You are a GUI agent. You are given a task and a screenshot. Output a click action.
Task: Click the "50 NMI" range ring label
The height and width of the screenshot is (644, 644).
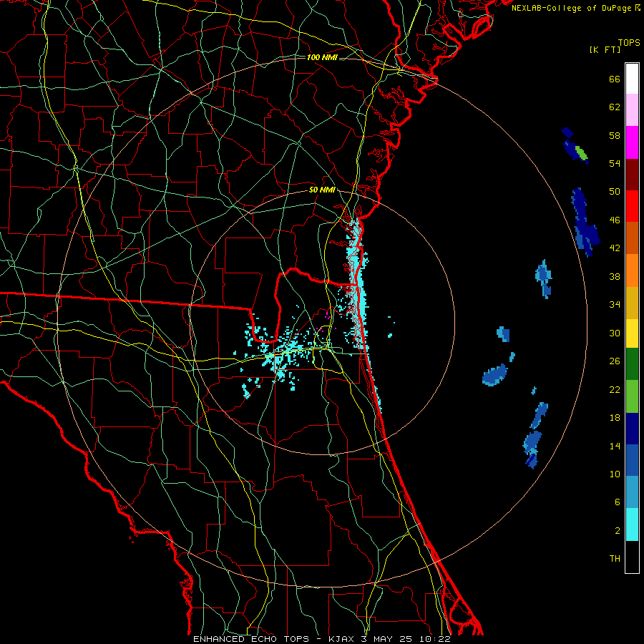tap(322, 190)
